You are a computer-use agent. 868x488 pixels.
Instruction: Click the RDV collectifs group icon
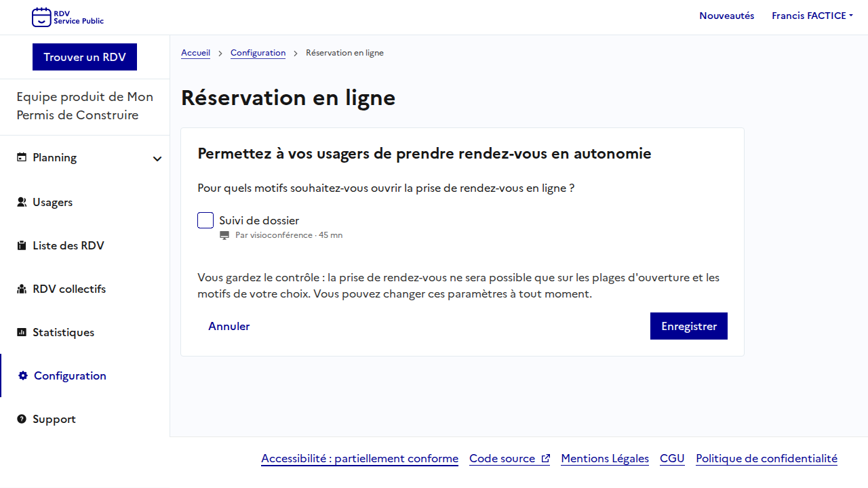pyautogui.click(x=22, y=289)
